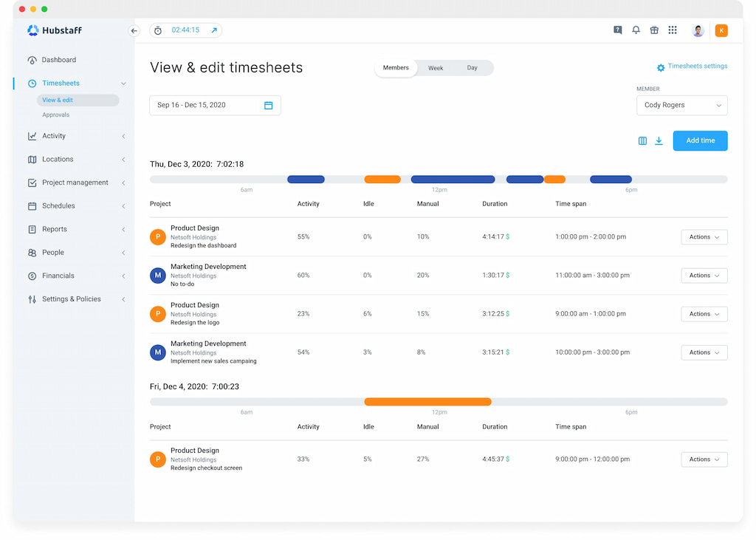Open the apps grid launcher
Screen dimensions: 756x540
click(673, 30)
